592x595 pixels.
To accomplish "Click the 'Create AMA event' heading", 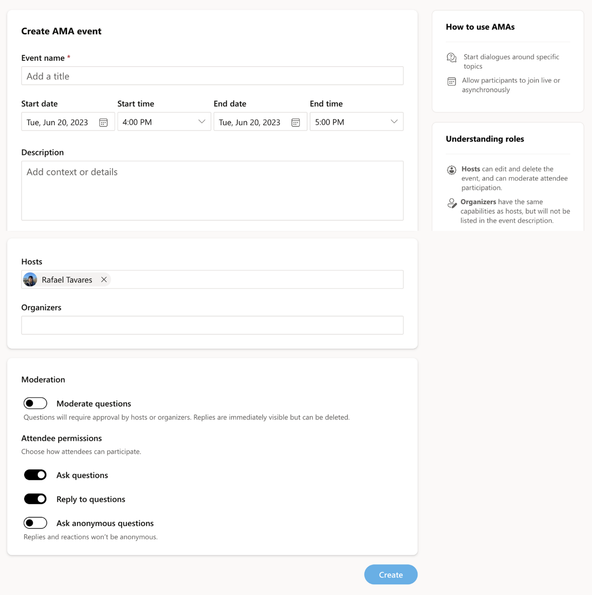I will coord(61,31).
